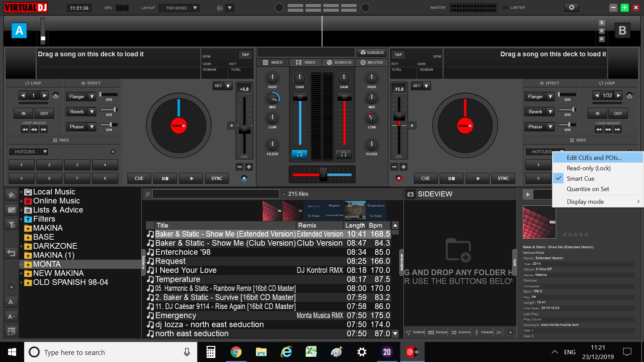Screen dimensions: 644x362
Task: Toggle Smart Cue option
Action: 598,179
